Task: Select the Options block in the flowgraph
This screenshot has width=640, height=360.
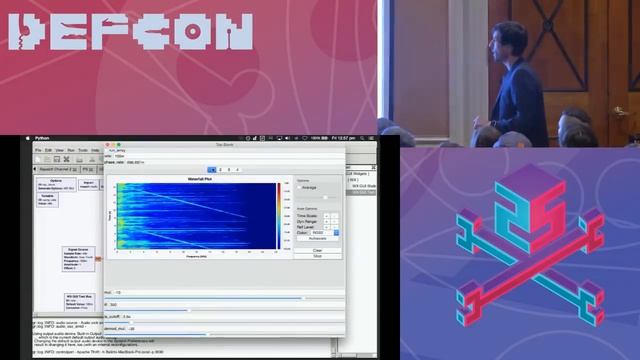Action: click(x=56, y=184)
